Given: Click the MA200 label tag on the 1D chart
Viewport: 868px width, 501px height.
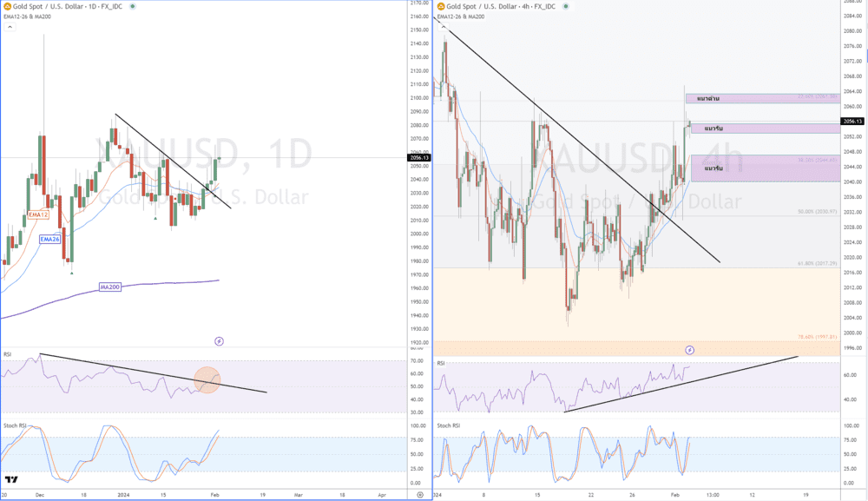Looking at the screenshot, I should point(109,287).
